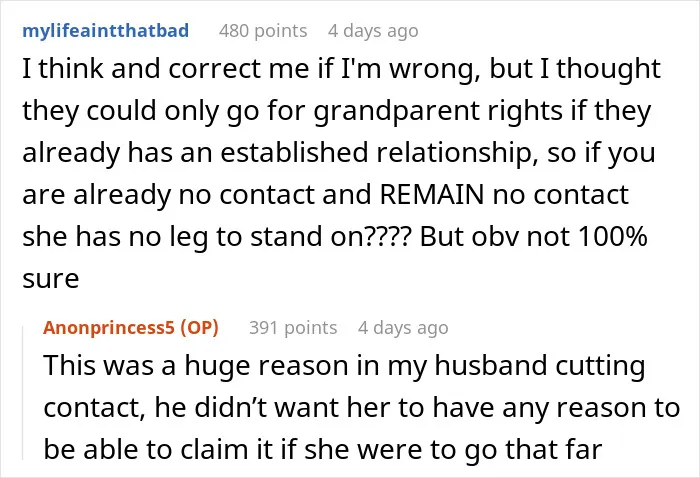
Task: Click the reply's 4 days ago timestamp
Action: [x=403, y=328]
